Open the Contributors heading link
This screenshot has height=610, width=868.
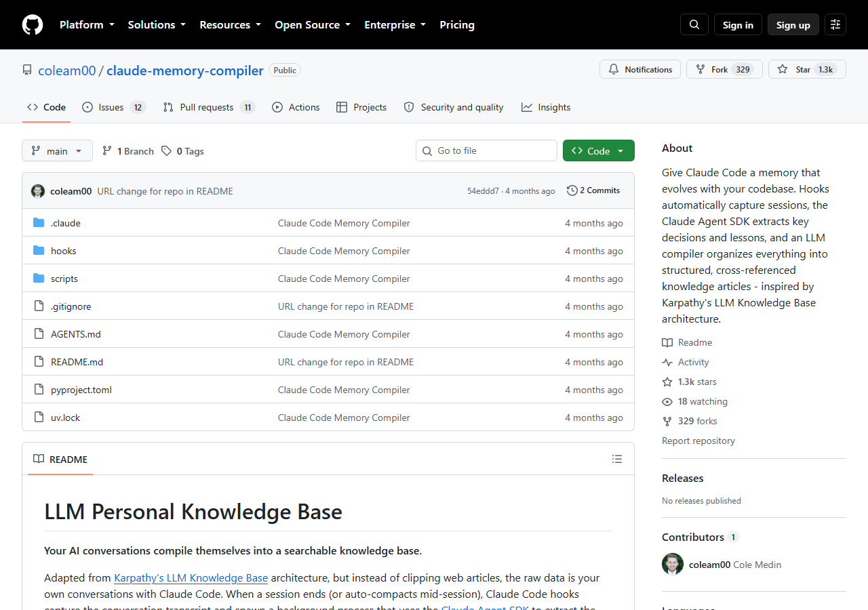pos(700,537)
